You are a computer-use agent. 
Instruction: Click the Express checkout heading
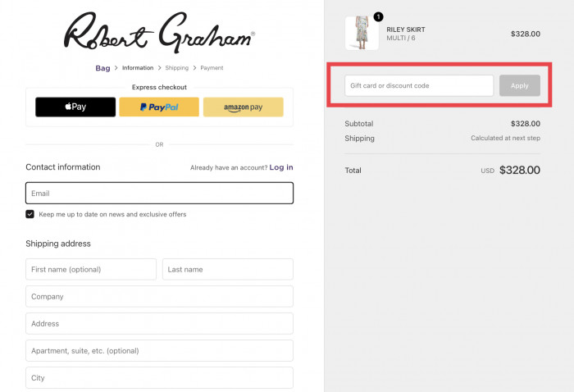tap(159, 87)
